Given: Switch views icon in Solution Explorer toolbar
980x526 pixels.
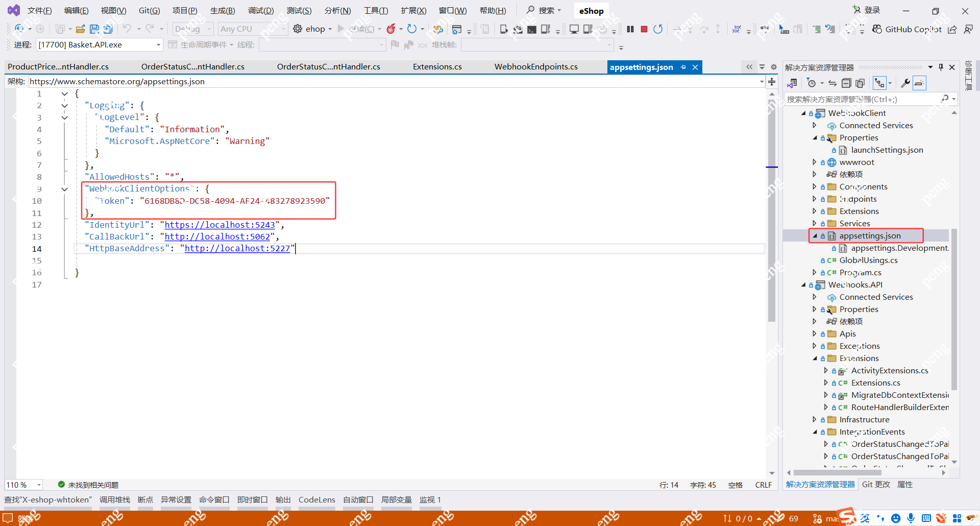Looking at the screenshot, I should tap(792, 83).
